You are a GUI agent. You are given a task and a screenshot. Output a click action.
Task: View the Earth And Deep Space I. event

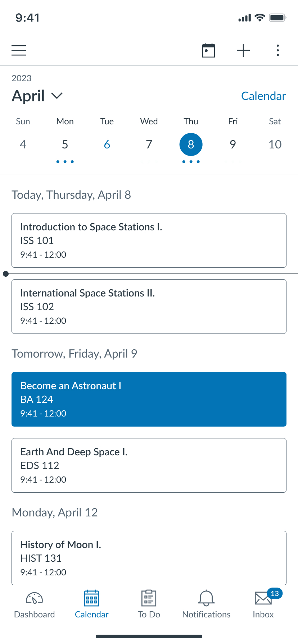click(x=149, y=465)
